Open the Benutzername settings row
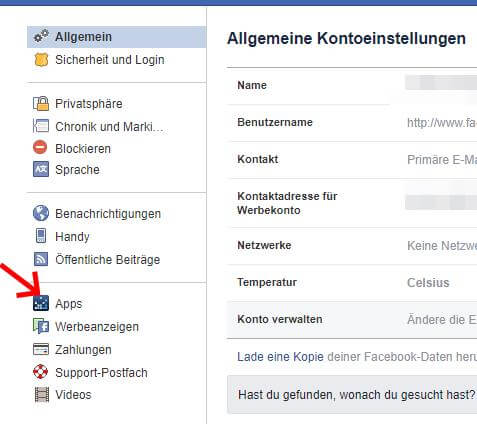Image resolution: width=477 pixels, height=424 pixels. [x=352, y=123]
